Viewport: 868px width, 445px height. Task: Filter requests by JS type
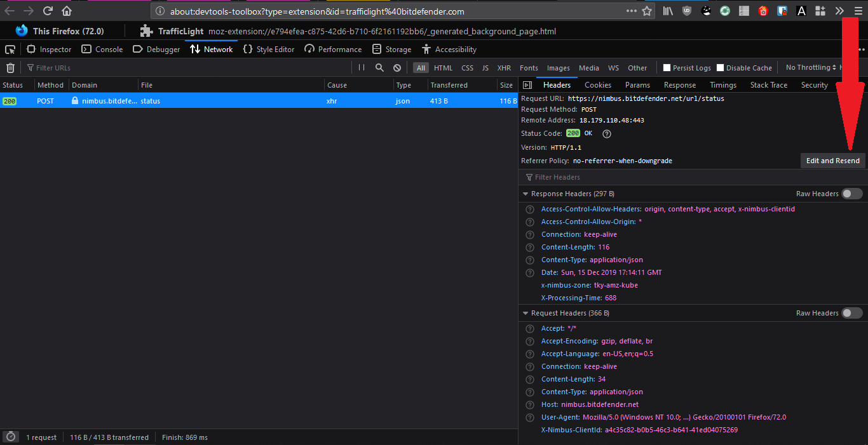click(485, 68)
